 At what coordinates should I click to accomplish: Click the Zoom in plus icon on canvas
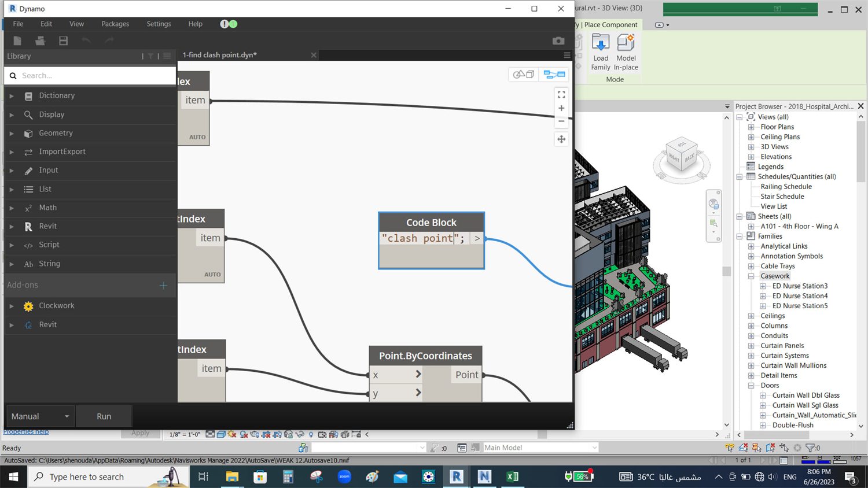coord(561,108)
